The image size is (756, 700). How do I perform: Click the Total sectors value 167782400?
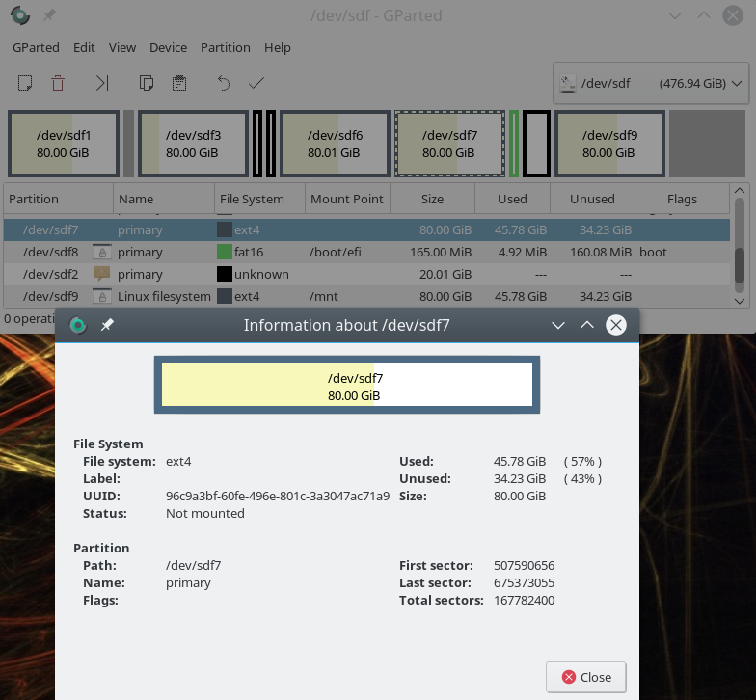coord(525,600)
